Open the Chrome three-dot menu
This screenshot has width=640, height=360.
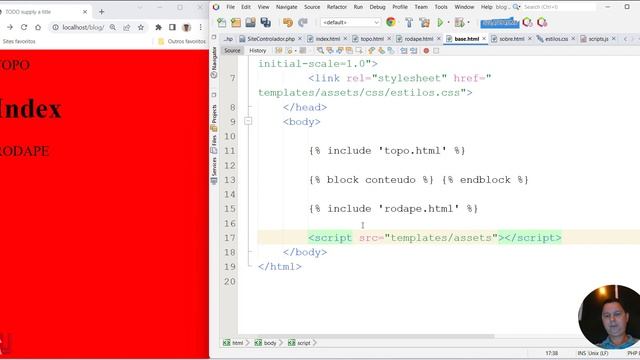[200, 27]
